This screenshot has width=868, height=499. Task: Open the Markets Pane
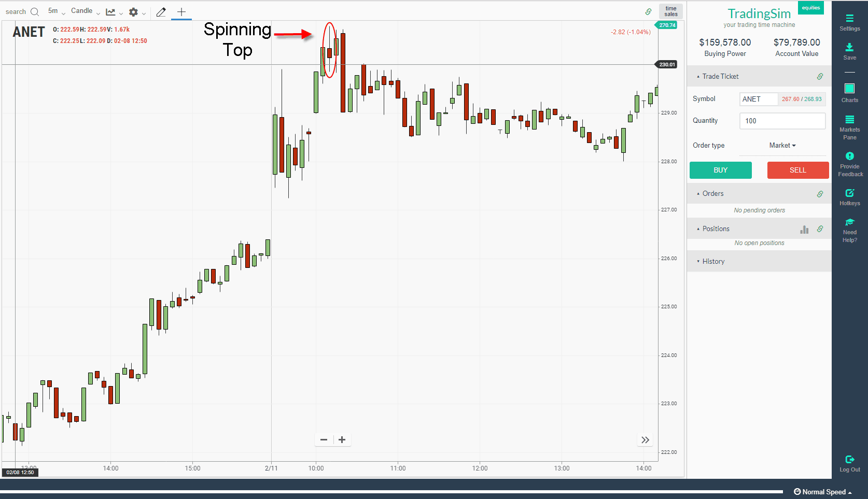[850, 122]
